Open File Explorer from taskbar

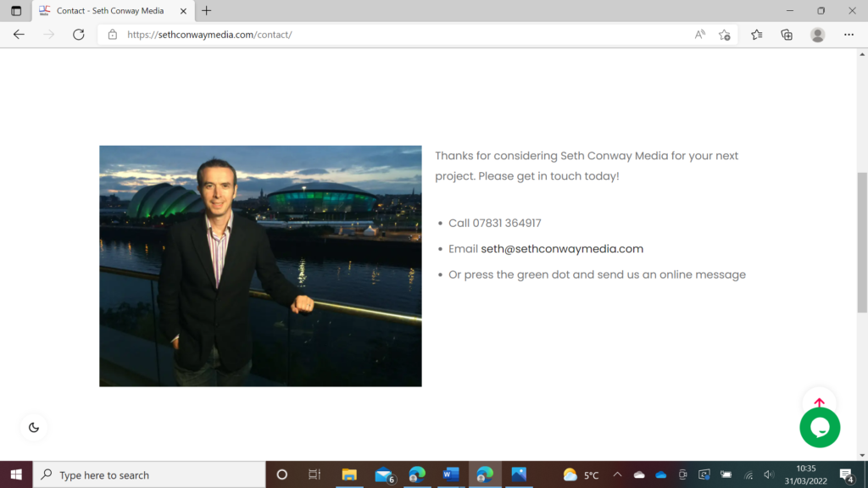click(349, 474)
